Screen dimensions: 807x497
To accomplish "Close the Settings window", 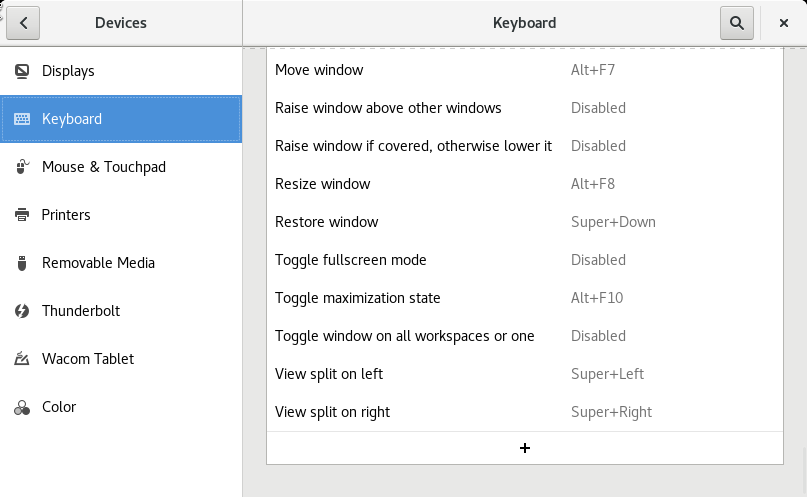I will [783, 23].
